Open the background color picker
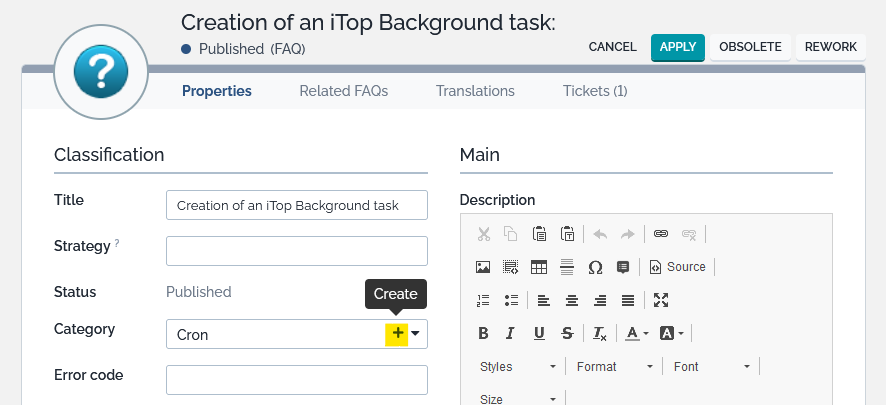The image size is (886, 405). click(672, 333)
